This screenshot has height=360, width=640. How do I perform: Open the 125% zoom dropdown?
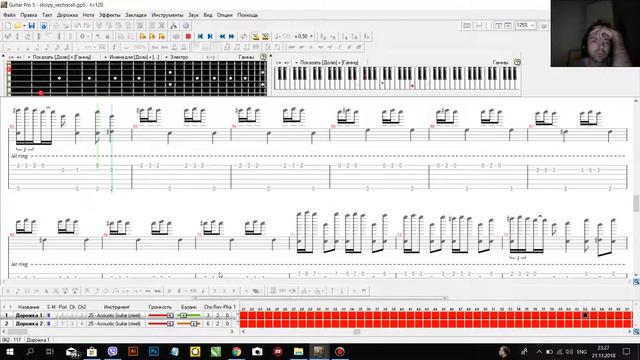click(x=525, y=25)
